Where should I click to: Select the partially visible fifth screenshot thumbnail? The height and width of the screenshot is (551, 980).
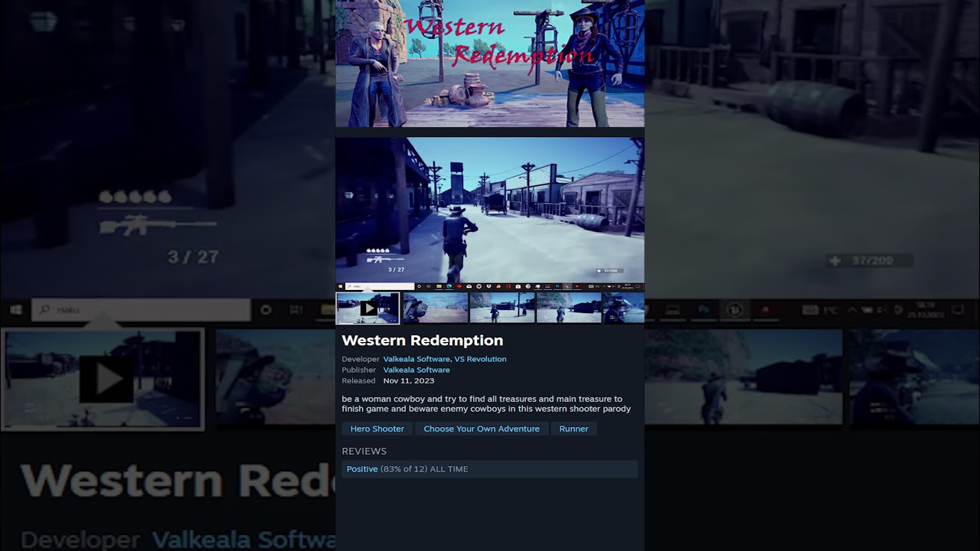point(623,308)
